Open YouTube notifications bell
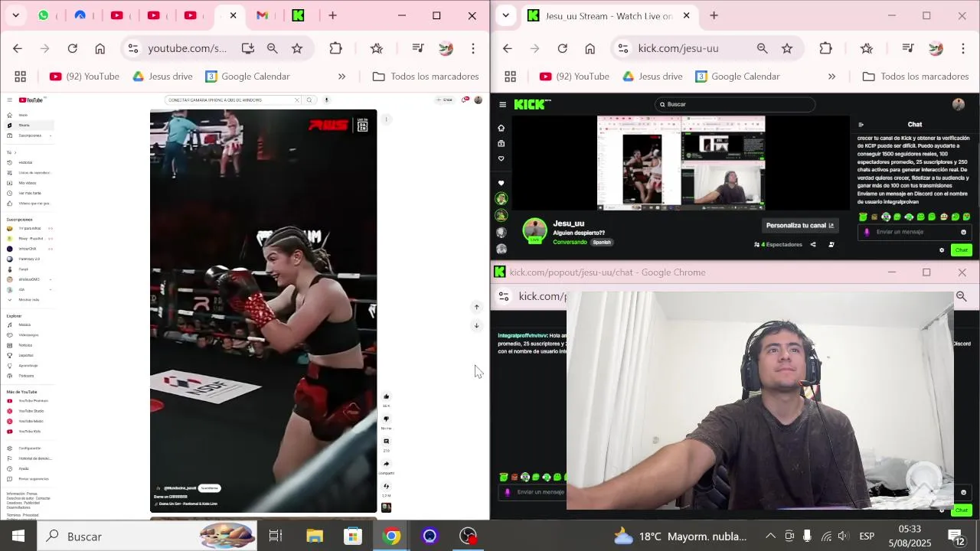Viewport: 980px width, 551px height. 465,100
